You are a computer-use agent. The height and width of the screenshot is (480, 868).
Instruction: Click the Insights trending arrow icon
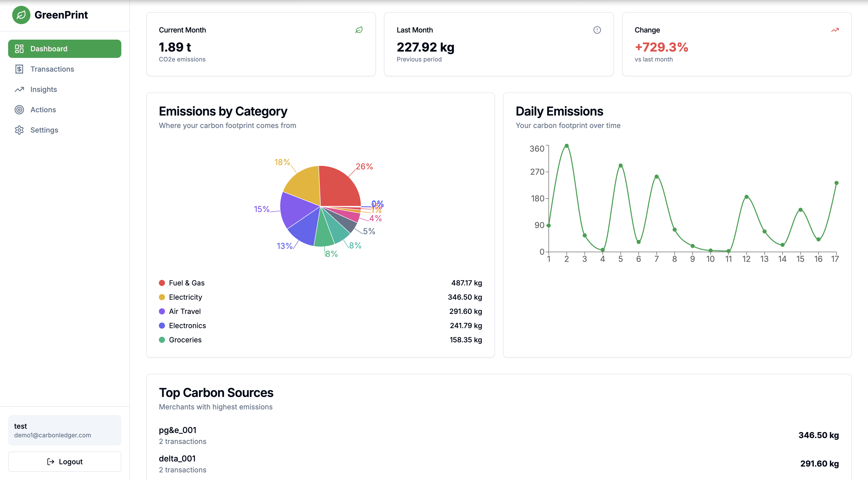tap(19, 89)
